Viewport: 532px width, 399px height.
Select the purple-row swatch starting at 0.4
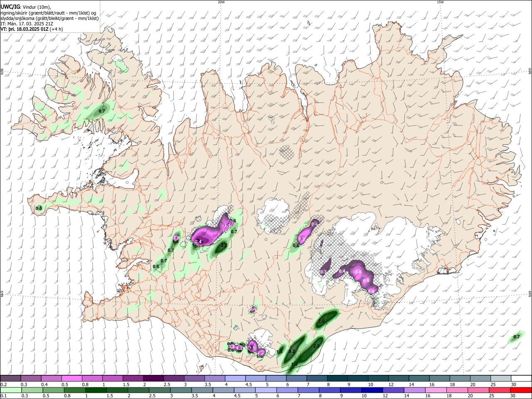pos(51,378)
